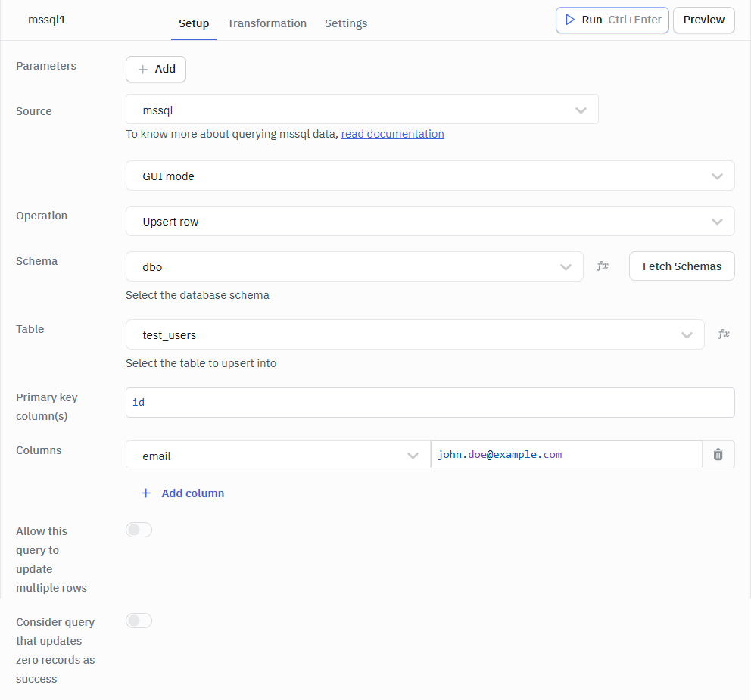Click the 'Select the database schema' hint text
751x700 pixels.
[x=198, y=295]
